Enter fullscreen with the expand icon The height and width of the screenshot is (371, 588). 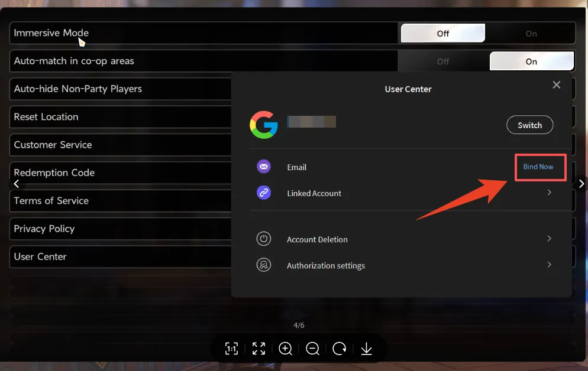pyautogui.click(x=259, y=349)
